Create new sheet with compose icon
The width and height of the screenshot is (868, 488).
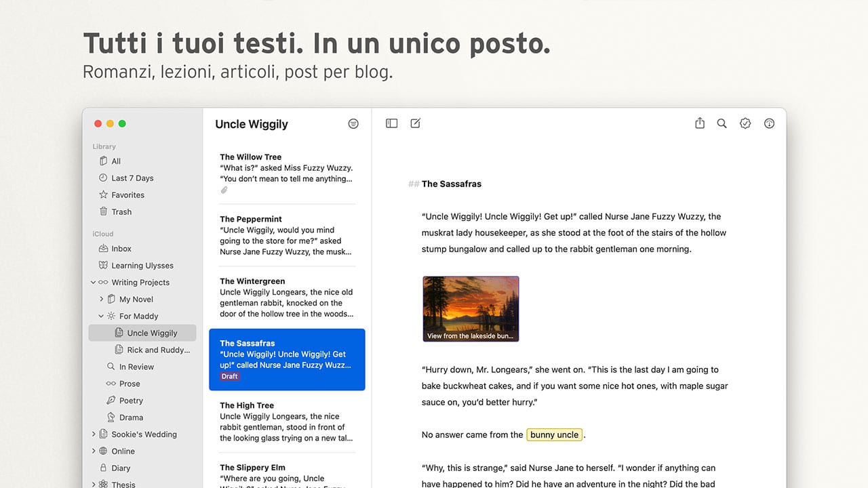(416, 123)
